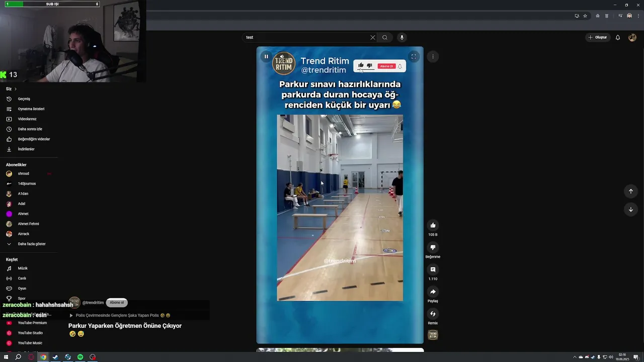Expand the 'Siz' section
Viewport: 644px width, 362px height.
(11, 89)
